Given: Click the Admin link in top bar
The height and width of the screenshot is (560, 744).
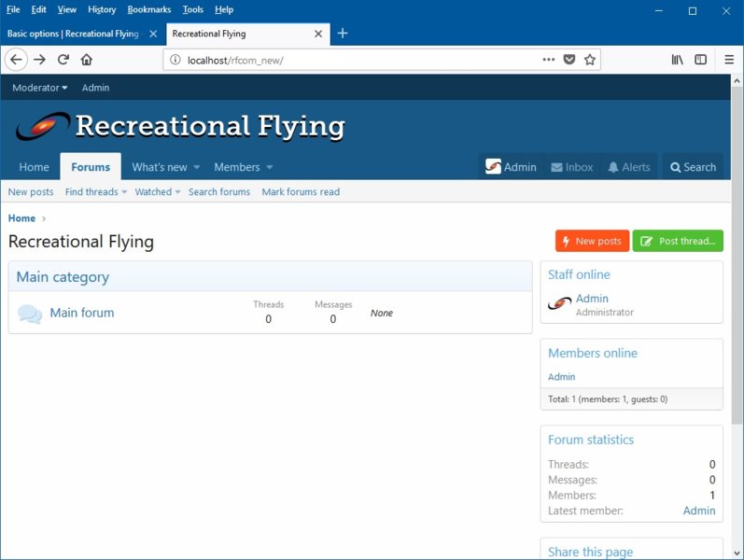Looking at the screenshot, I should coord(95,88).
